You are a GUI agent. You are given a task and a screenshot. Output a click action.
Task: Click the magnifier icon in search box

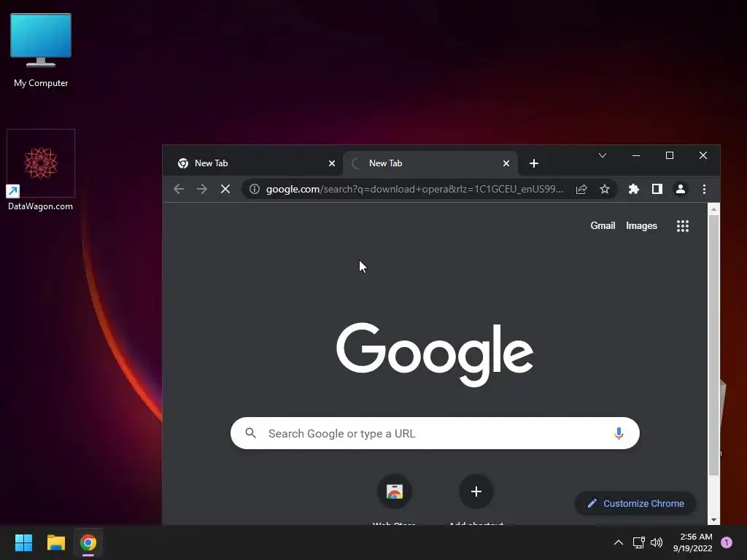pos(251,433)
